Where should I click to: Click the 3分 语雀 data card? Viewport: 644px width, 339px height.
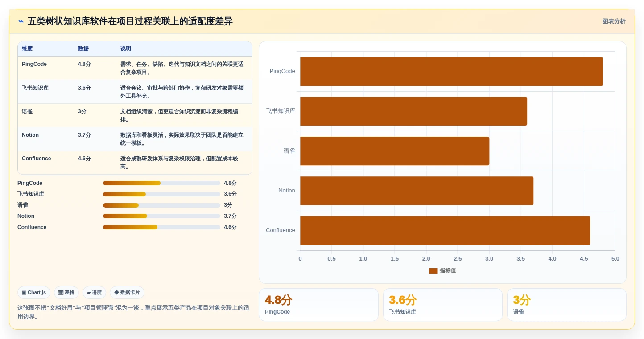point(566,305)
